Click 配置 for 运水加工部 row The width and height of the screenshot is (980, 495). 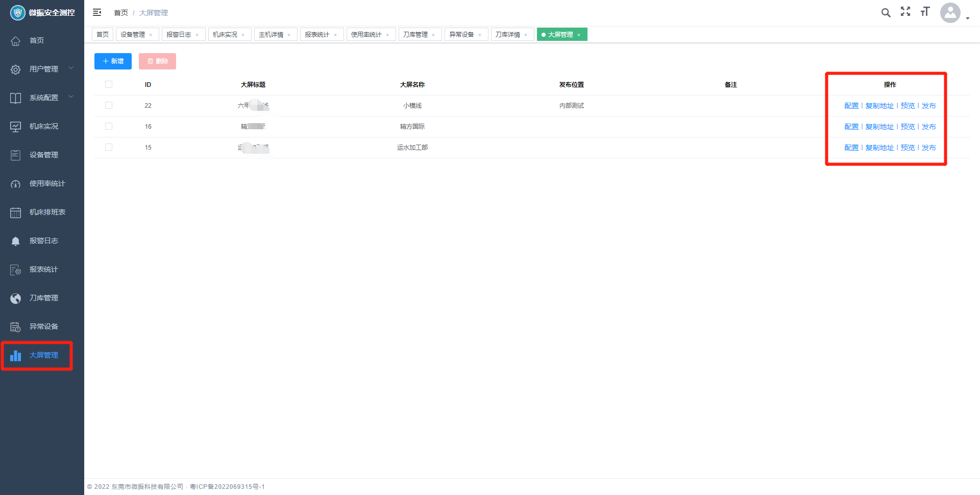[x=851, y=148]
